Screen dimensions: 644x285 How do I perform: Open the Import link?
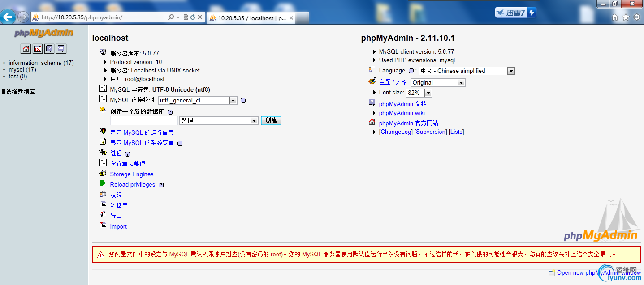[x=118, y=226]
